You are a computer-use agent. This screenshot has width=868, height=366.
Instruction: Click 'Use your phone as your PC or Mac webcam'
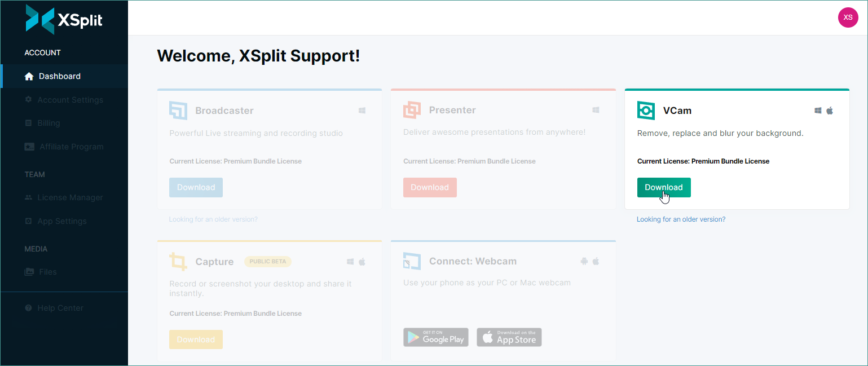point(487,283)
